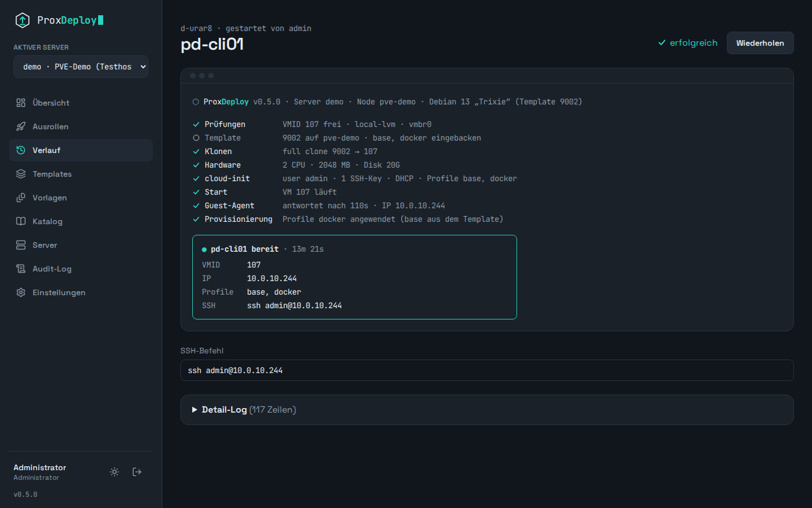Select the Verlauf menu entry

(x=81, y=150)
